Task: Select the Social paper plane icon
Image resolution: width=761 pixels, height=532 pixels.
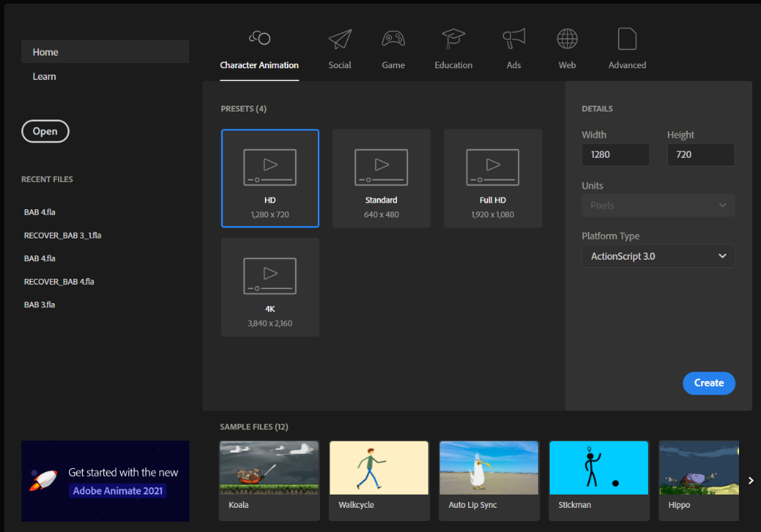Action: click(x=340, y=40)
